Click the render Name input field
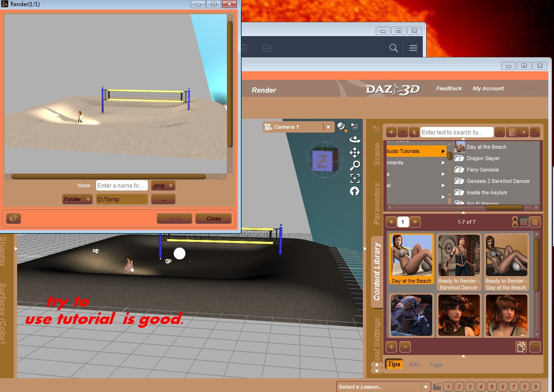This screenshot has height=392, width=554. point(122,186)
